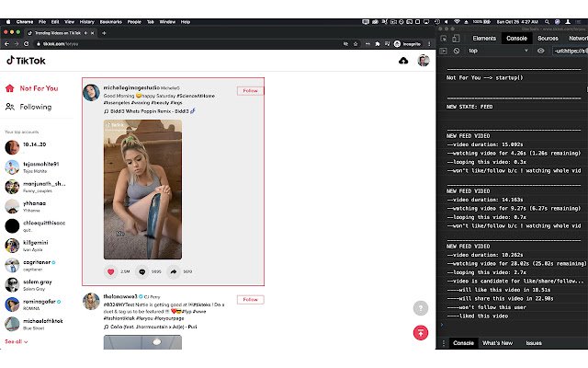Open the top context dropdown

498,51
